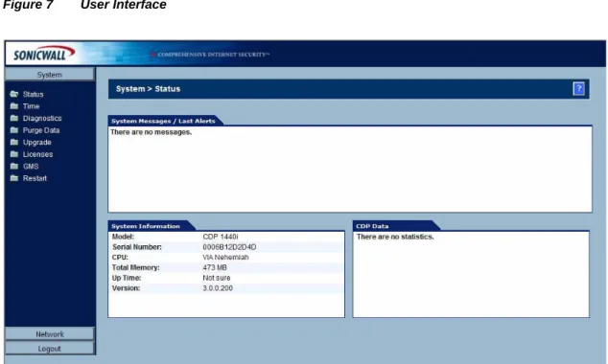Click the folder icon beside Purge Data
The height and width of the screenshot is (364, 608).
click(x=14, y=130)
